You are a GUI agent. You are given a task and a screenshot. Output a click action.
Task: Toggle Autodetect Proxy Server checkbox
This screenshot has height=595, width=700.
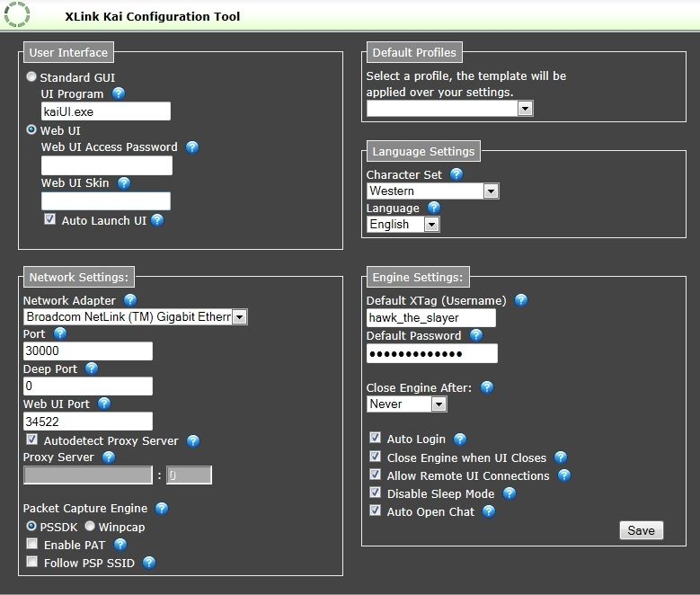pyautogui.click(x=31, y=440)
